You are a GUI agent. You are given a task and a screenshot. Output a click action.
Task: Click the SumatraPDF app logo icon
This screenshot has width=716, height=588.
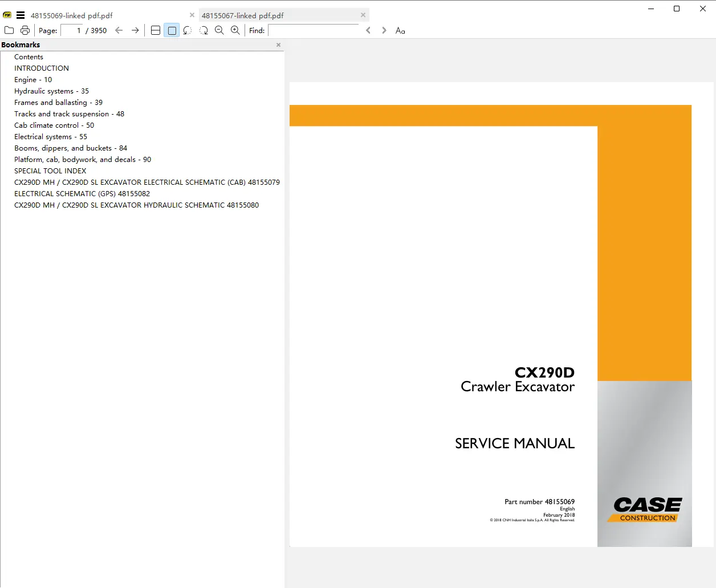tap(7, 15)
